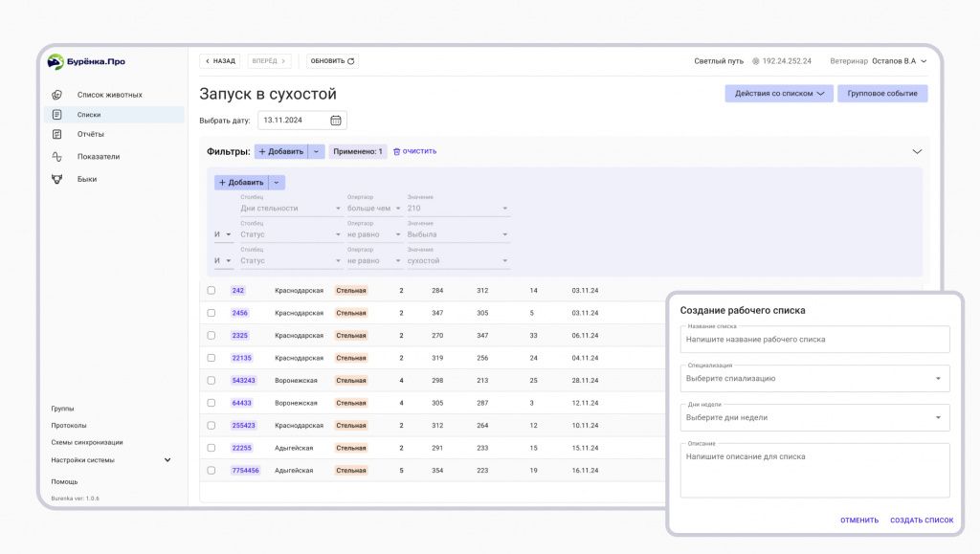Screen dimensions: 980x554
Task: Open arrow dropdown beside inner Добавить
Action: coord(277,183)
